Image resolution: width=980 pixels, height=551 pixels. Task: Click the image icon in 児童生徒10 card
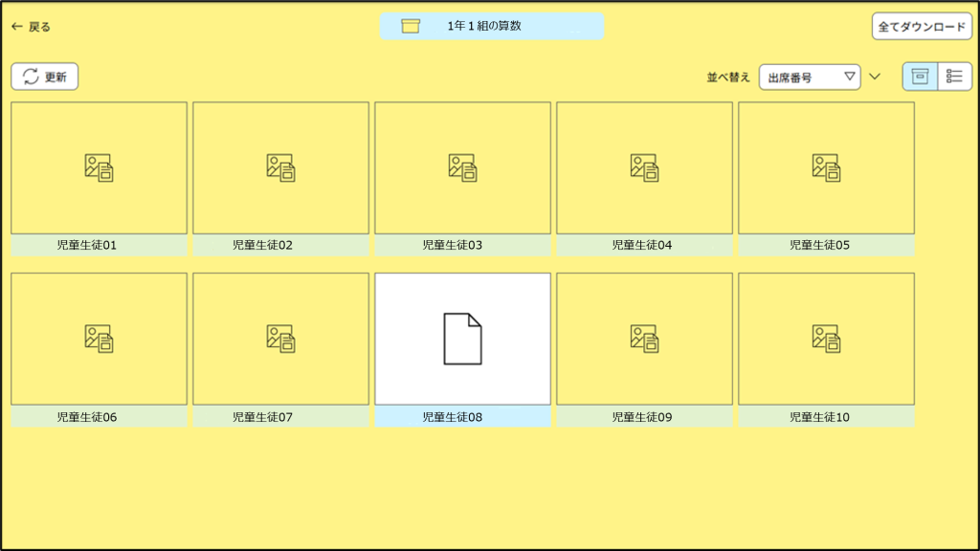click(826, 339)
